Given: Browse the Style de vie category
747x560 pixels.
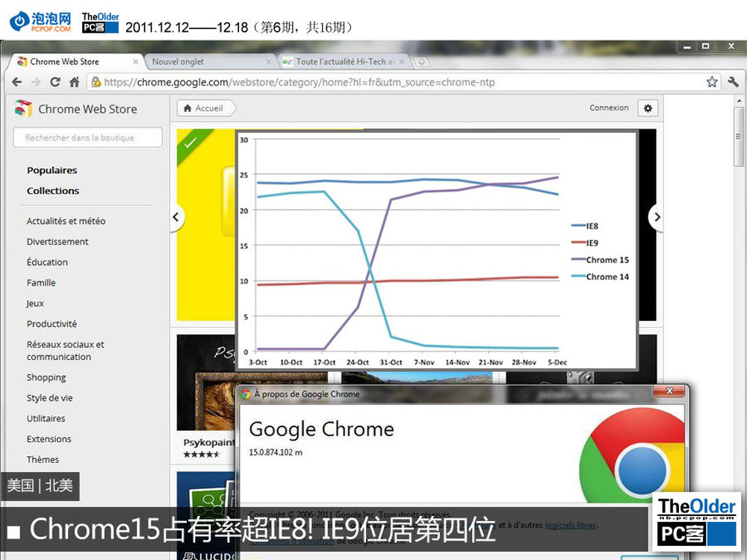Looking at the screenshot, I should pos(49,398).
